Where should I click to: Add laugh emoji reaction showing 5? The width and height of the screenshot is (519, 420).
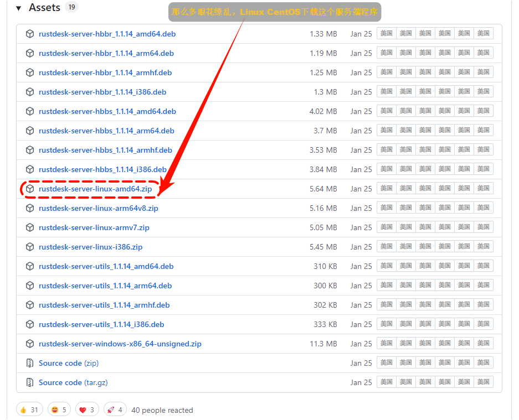(x=59, y=409)
